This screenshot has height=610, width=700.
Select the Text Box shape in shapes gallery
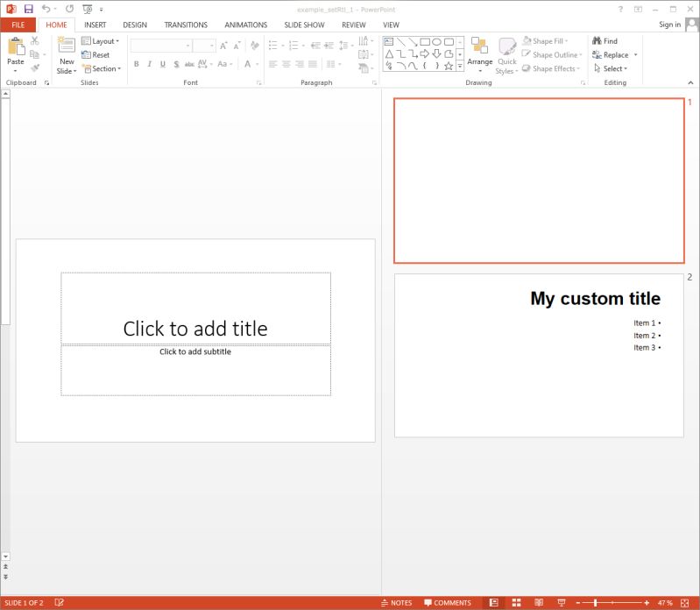tap(389, 42)
